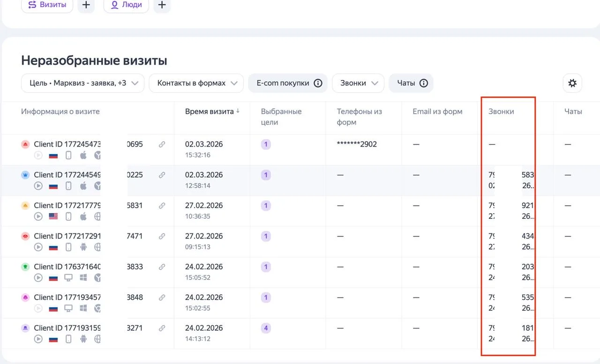Click the Информация о визите column header

coord(60,111)
